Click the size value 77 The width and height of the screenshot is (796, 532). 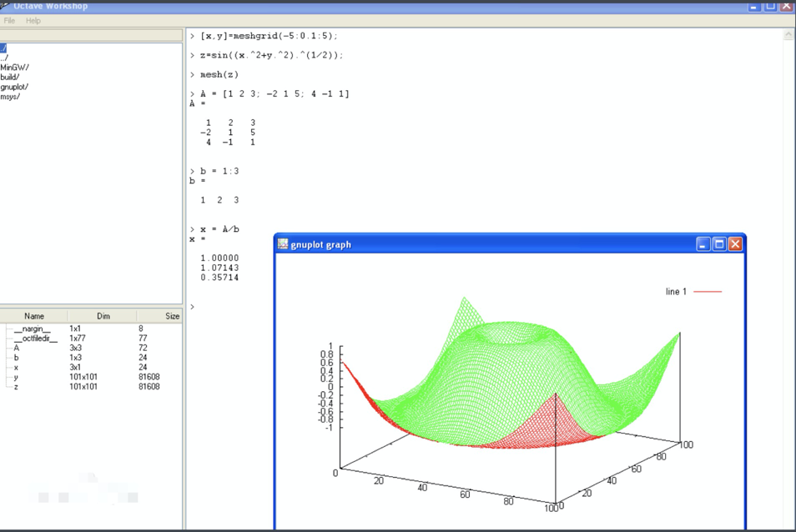click(143, 339)
